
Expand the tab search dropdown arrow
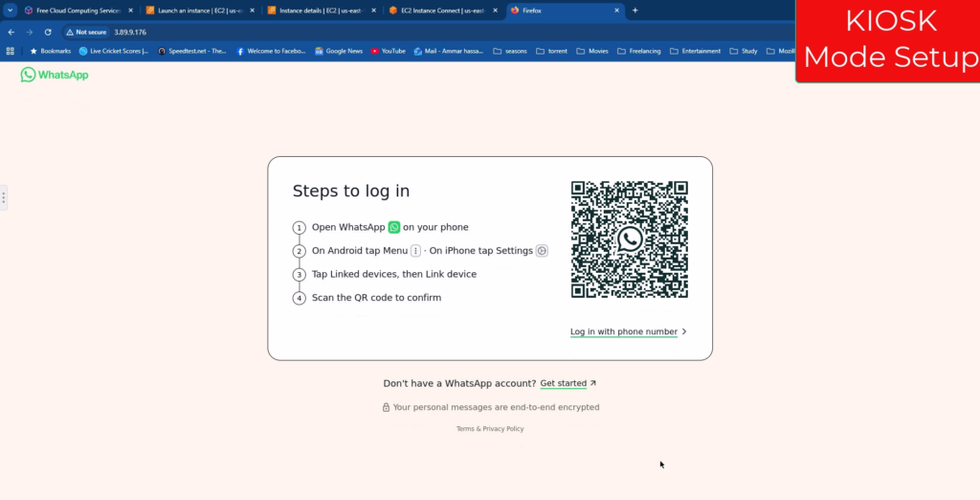pyautogui.click(x=10, y=11)
